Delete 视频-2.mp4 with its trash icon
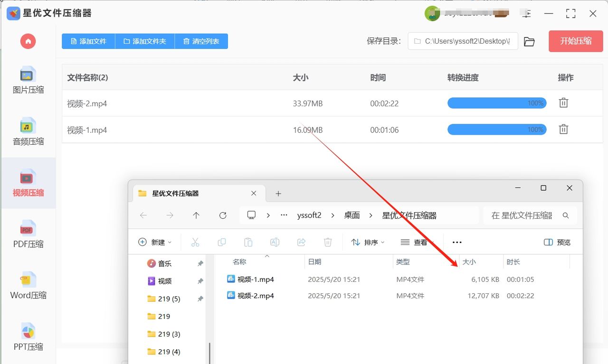This screenshot has height=364, width=608. [563, 103]
